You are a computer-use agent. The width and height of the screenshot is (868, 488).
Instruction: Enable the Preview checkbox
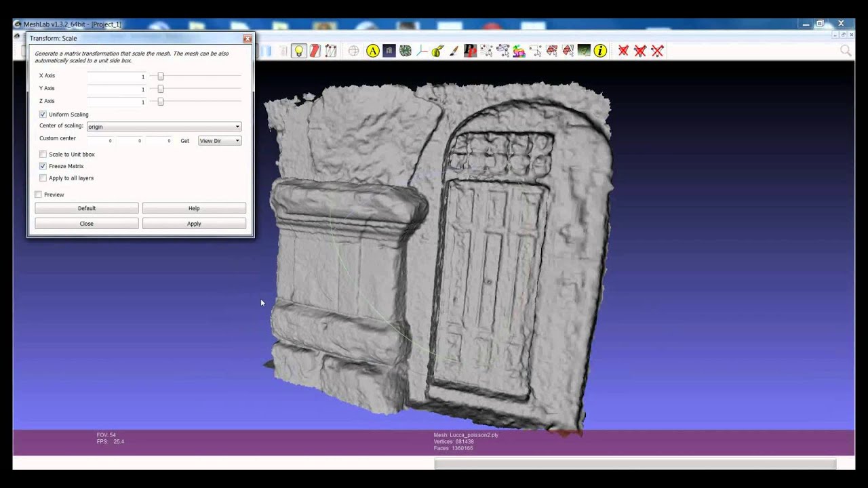39,195
